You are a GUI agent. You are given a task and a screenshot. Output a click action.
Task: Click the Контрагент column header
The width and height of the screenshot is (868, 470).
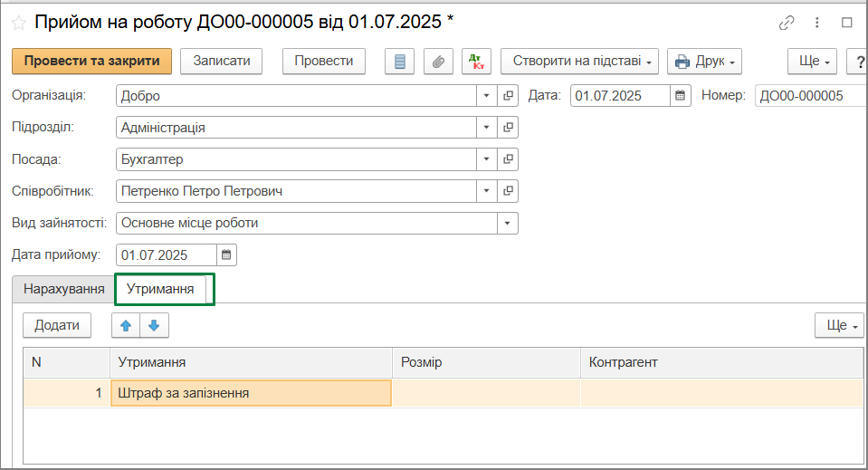[x=722, y=362]
